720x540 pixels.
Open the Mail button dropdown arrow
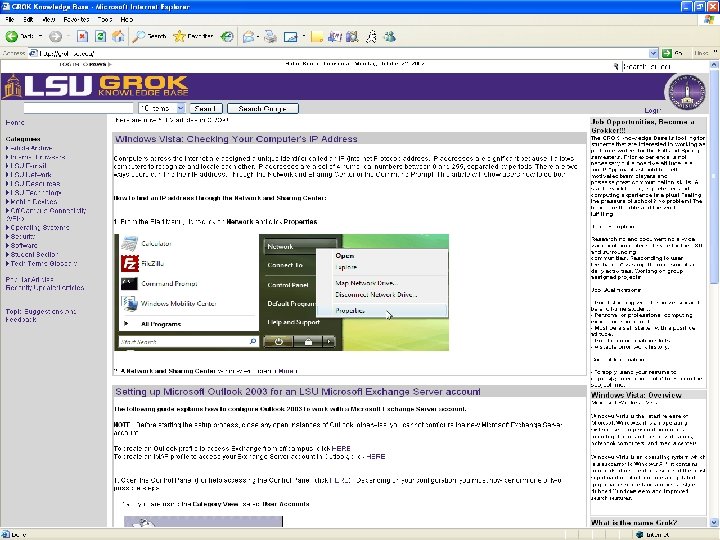[258, 36]
